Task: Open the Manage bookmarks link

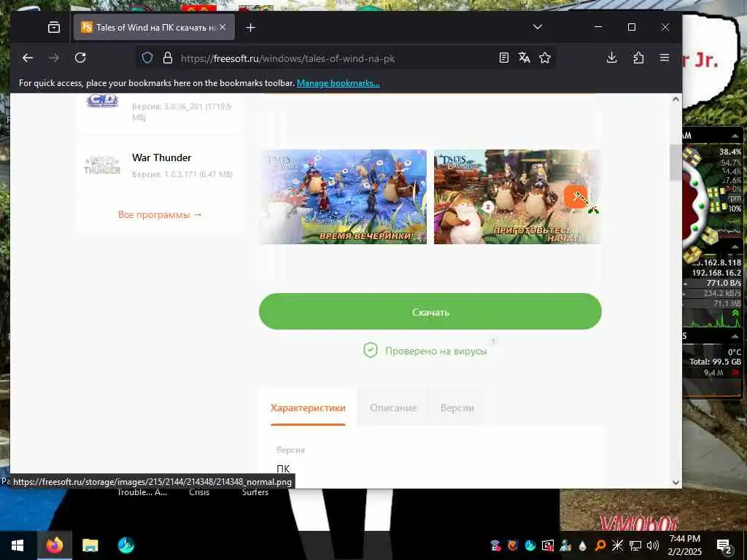Action: click(x=338, y=83)
